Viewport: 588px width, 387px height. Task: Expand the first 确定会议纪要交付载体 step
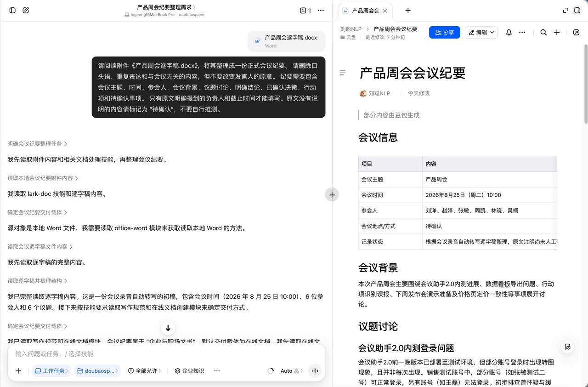pyautogui.click(x=37, y=212)
